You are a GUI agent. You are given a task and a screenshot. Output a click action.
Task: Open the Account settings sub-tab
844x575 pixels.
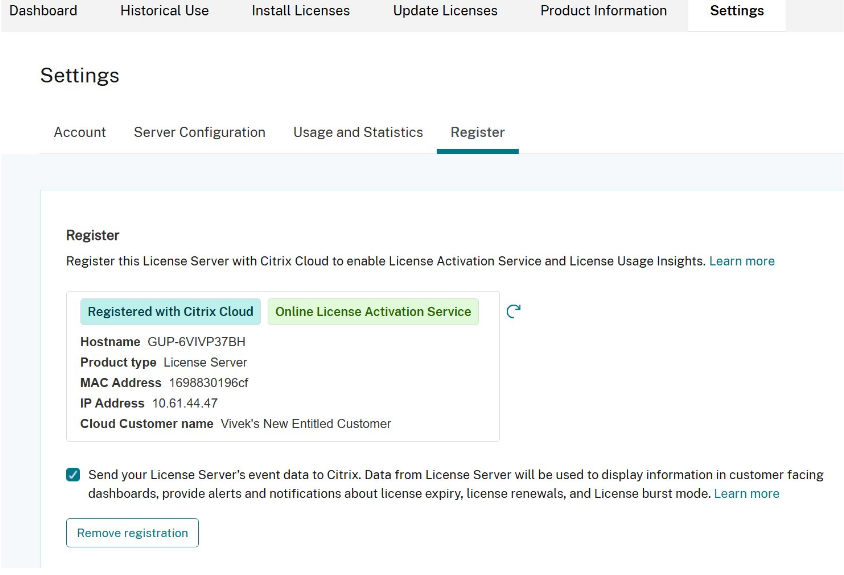80,132
